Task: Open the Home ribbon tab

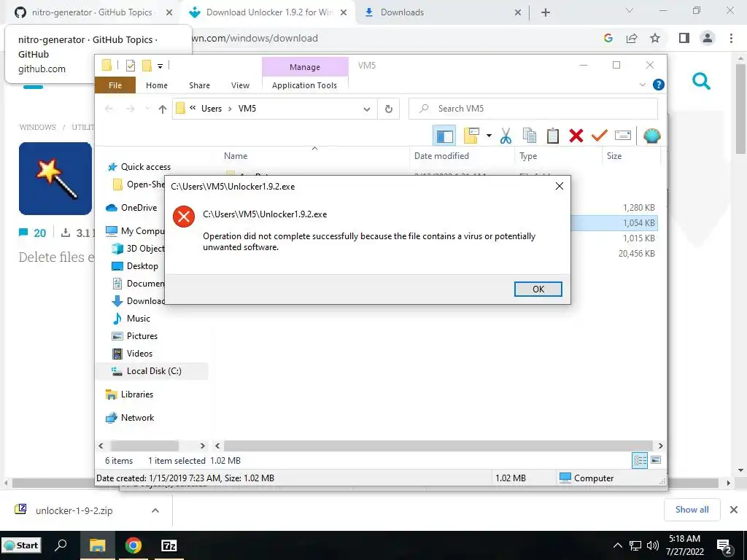Action: tap(157, 85)
